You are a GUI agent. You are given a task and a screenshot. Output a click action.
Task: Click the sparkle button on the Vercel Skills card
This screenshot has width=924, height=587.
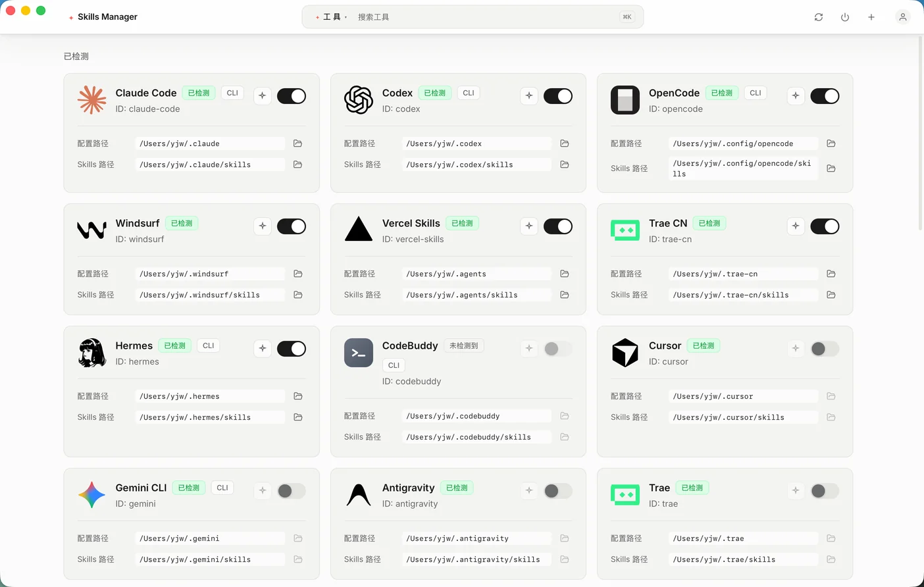tap(529, 226)
